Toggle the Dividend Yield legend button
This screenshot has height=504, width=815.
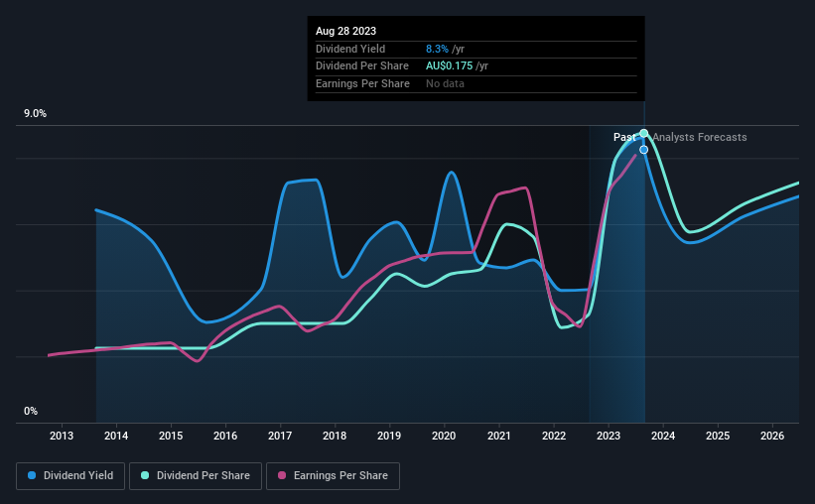[x=70, y=476]
